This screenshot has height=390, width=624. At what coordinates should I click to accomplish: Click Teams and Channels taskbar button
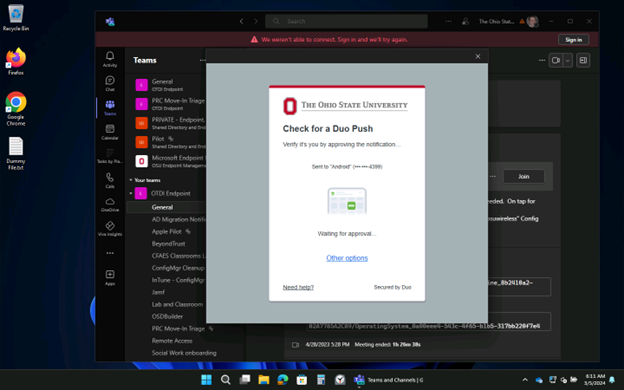click(x=389, y=380)
